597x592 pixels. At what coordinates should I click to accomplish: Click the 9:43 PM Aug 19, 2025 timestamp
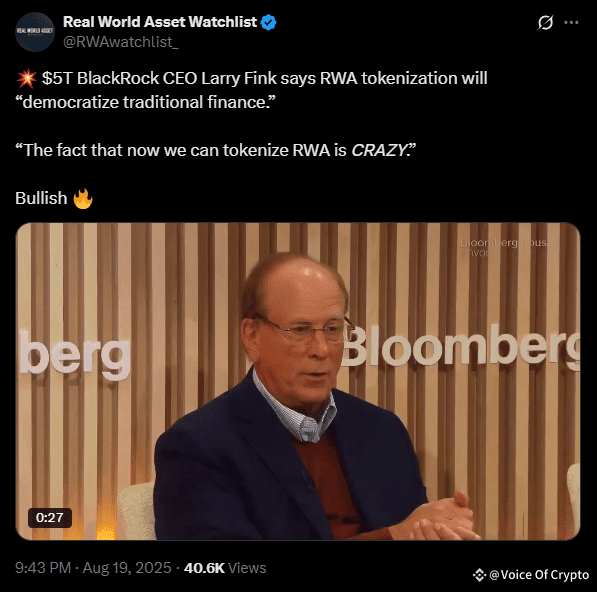93,568
